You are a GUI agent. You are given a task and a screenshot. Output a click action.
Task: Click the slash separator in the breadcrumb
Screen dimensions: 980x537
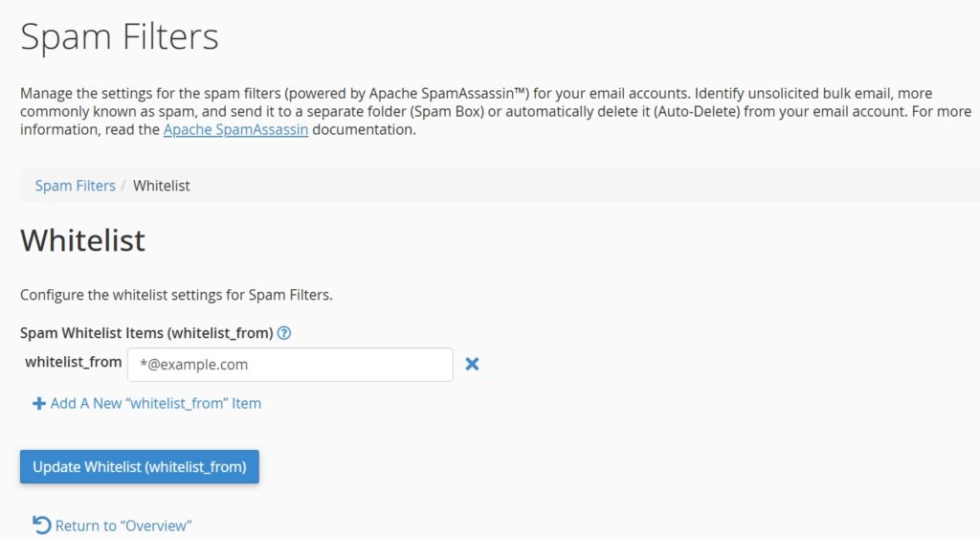[x=124, y=186]
